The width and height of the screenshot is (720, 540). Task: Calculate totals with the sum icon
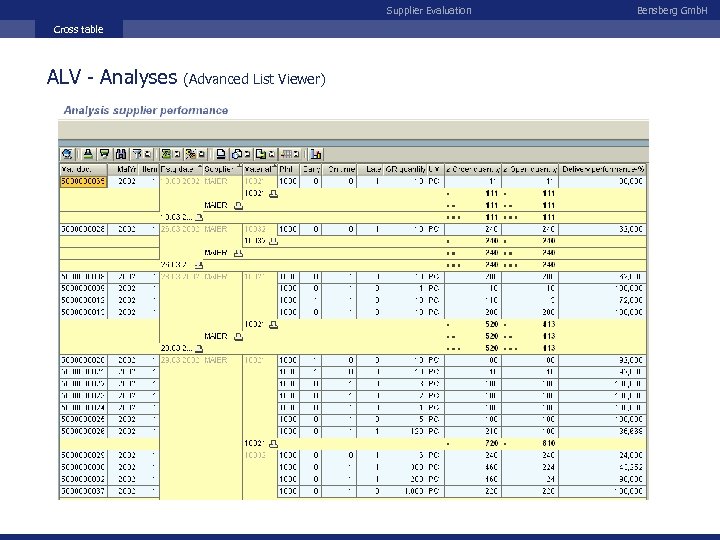click(x=166, y=154)
